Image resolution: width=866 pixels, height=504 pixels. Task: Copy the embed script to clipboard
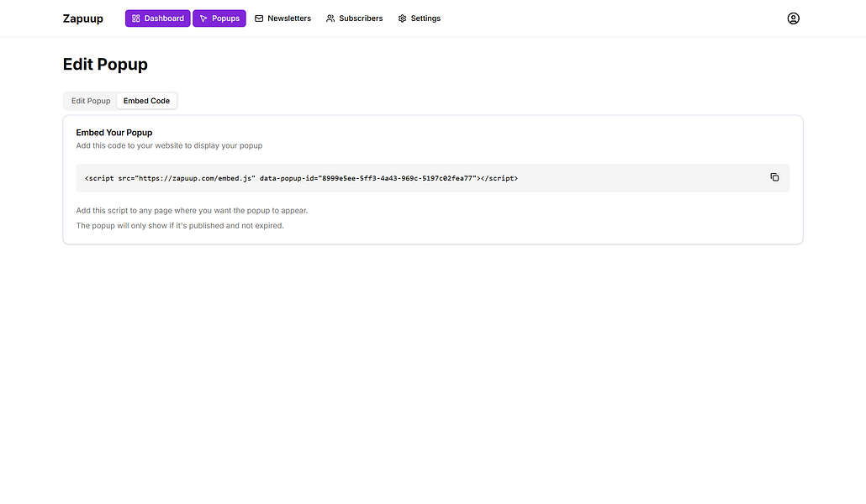[774, 177]
